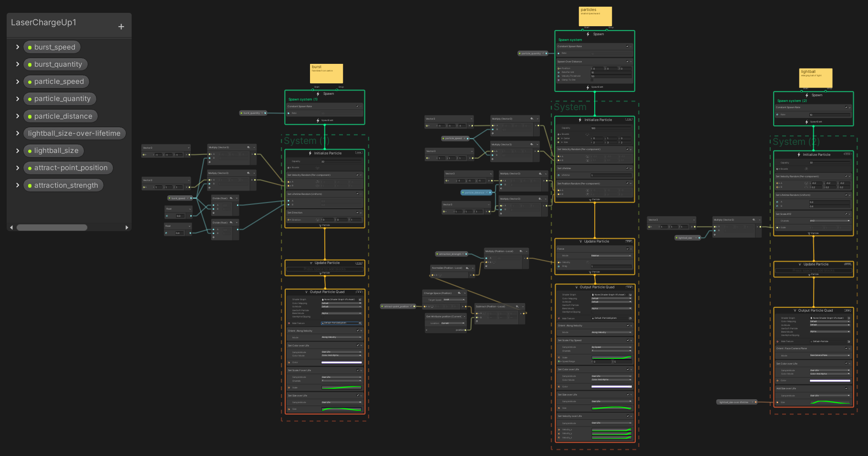Click the gear icon on the upper Divide (float) node
868x456 pixels.
pos(231,198)
